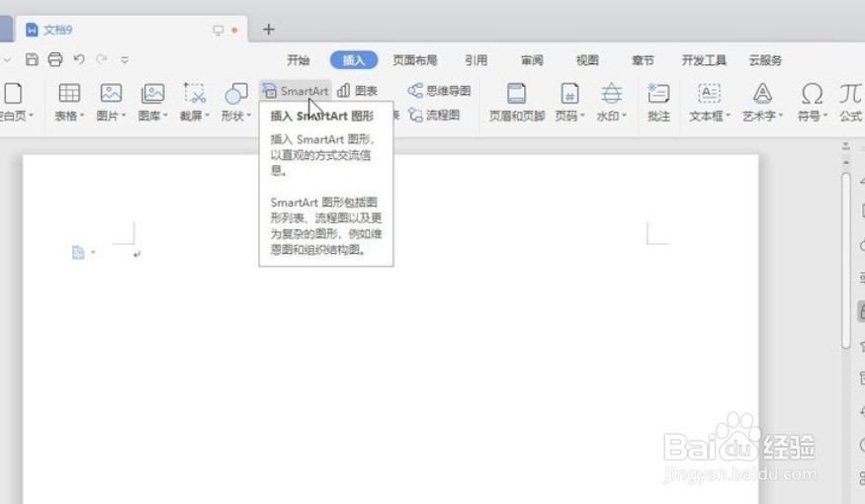Insert a formula with 公式
The image size is (865, 504).
click(x=850, y=102)
